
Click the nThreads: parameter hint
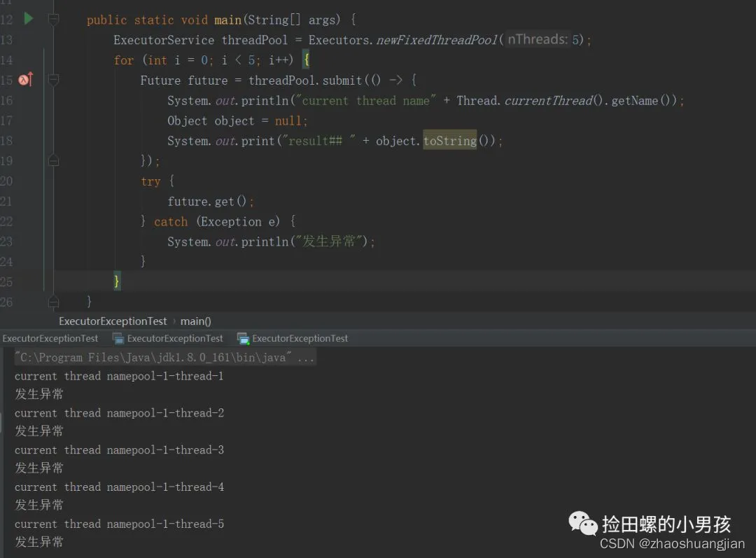(x=538, y=39)
